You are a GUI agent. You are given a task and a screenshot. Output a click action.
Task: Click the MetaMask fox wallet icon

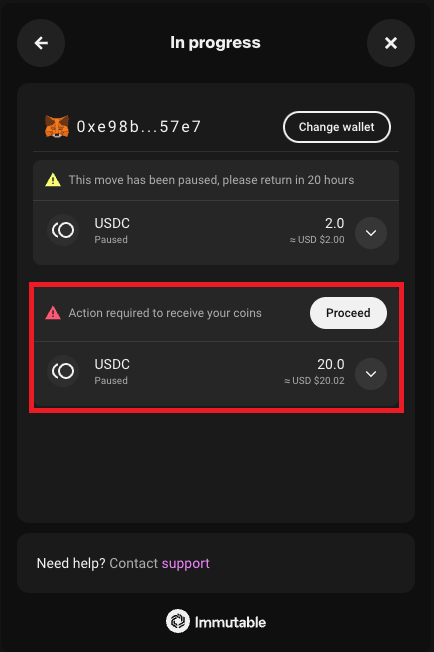click(x=57, y=126)
